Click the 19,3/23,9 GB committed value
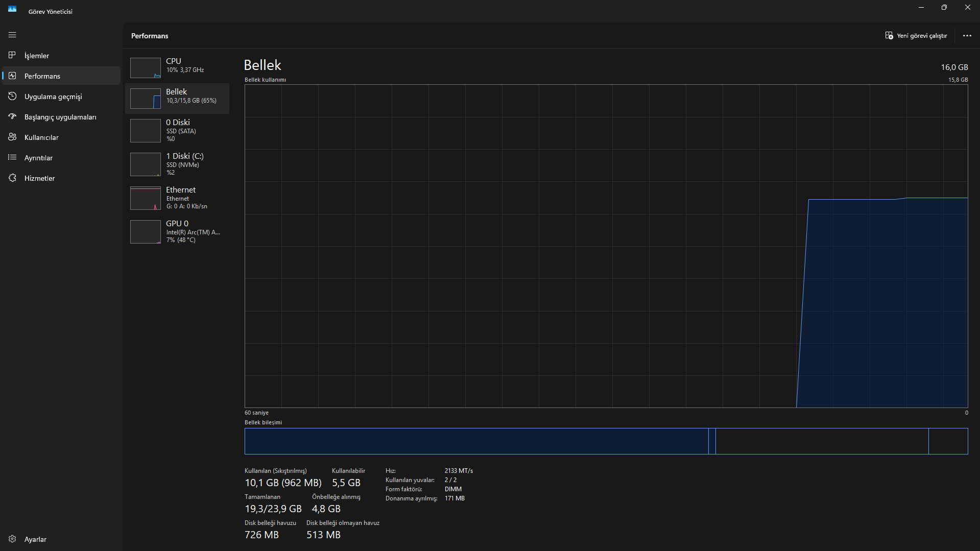This screenshot has width=980, height=551. pyautogui.click(x=273, y=509)
